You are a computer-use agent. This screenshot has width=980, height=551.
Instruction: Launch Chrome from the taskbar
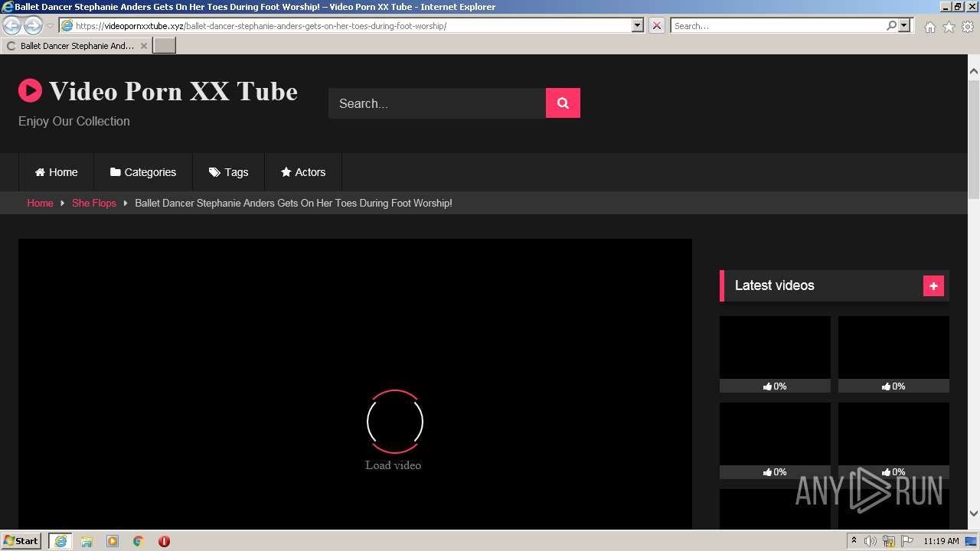click(139, 541)
